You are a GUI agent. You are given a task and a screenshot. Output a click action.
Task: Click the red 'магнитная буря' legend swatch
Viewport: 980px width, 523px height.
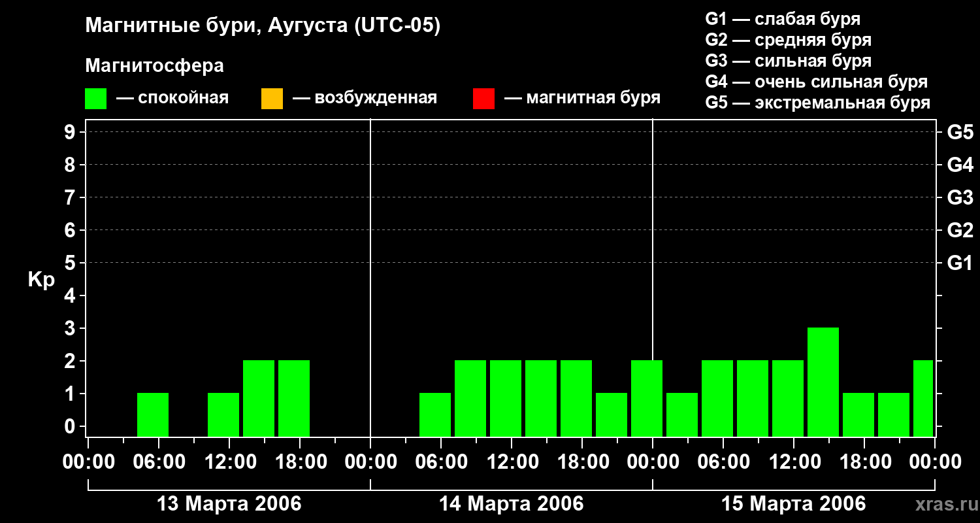483,99
